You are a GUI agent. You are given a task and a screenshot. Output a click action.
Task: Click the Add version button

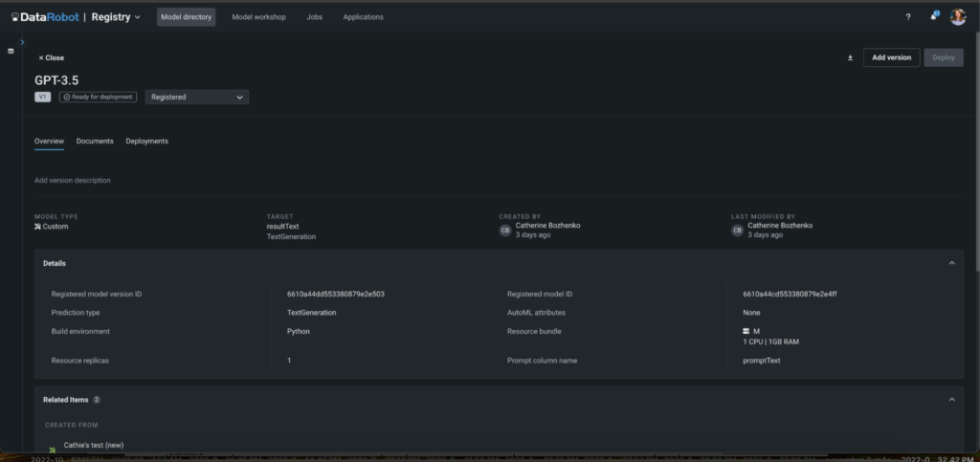pos(892,57)
